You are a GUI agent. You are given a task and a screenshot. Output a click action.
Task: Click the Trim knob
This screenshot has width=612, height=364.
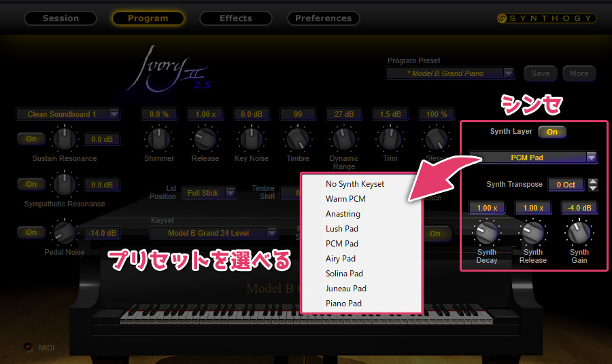(390, 139)
